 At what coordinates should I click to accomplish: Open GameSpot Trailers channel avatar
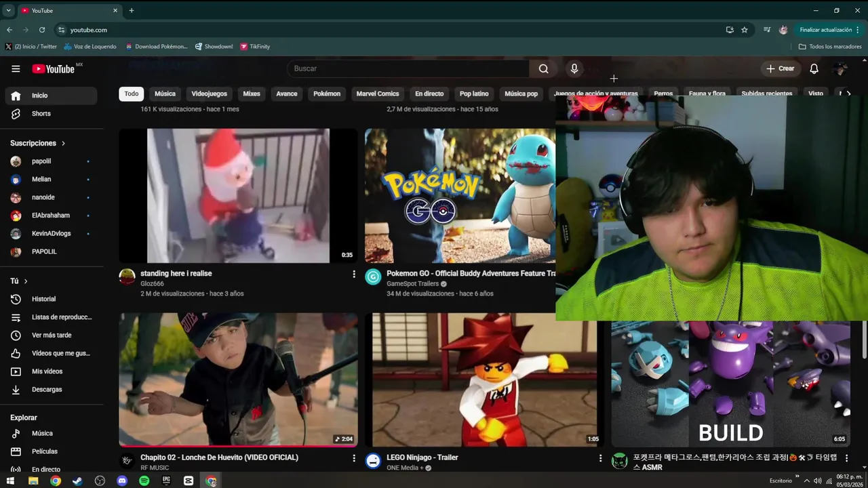pos(373,277)
